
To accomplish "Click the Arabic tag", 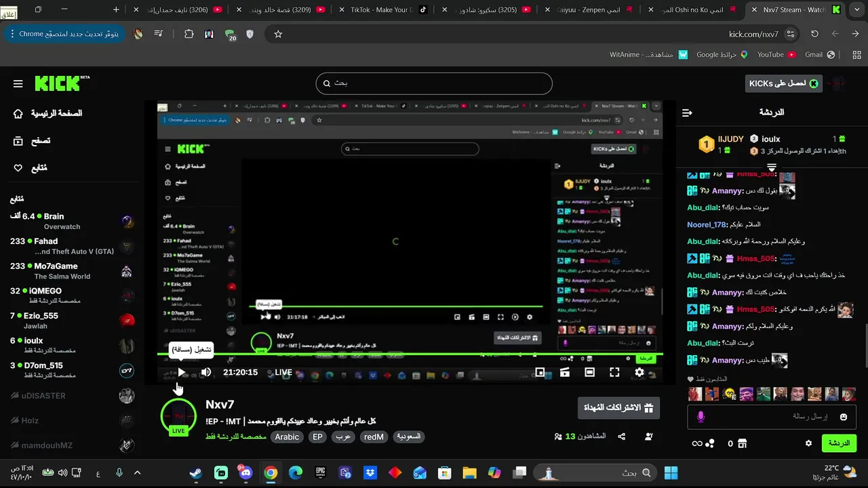I will point(287,437).
